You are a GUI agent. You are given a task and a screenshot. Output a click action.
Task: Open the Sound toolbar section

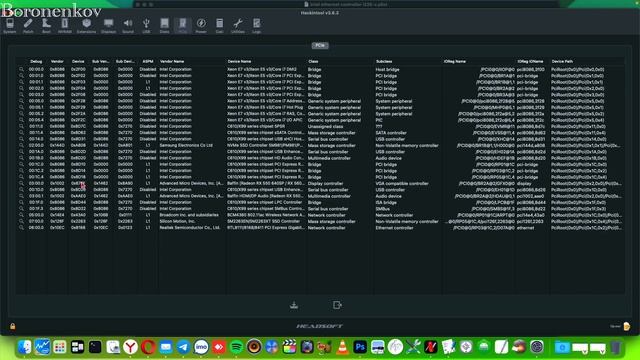(x=128, y=25)
